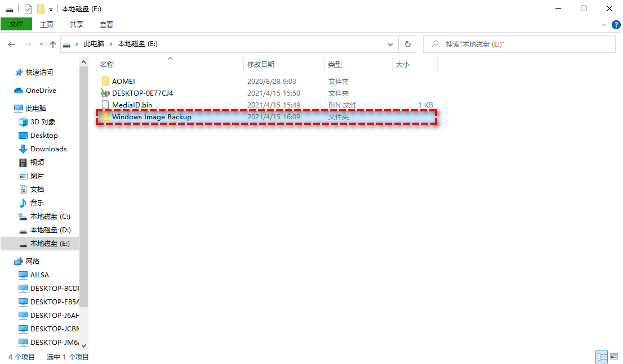
Task: Sort by 修改日期 column header
Action: coord(261,65)
